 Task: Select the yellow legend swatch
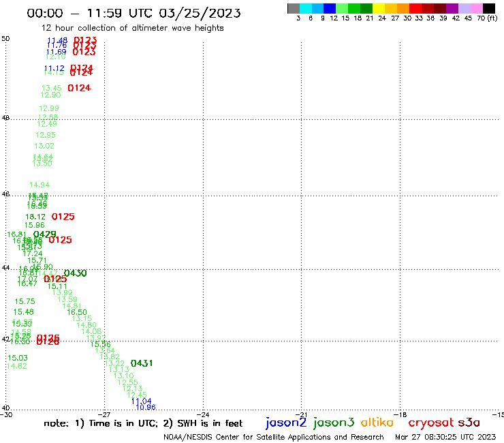(379, 8)
